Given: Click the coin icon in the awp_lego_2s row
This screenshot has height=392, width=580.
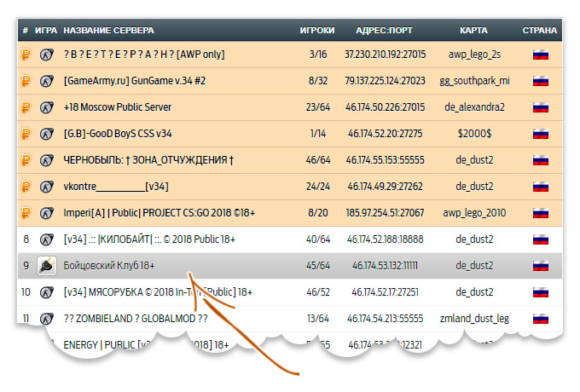Looking at the screenshot, I should tap(26, 55).
